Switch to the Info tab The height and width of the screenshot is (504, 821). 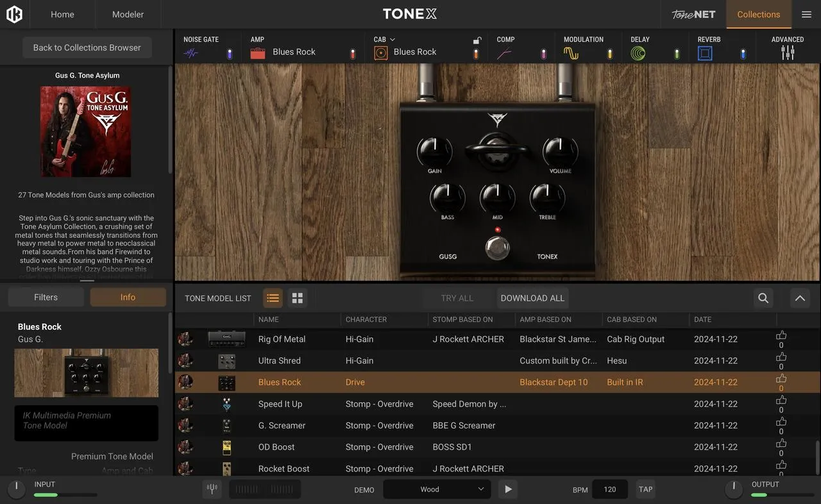point(128,297)
